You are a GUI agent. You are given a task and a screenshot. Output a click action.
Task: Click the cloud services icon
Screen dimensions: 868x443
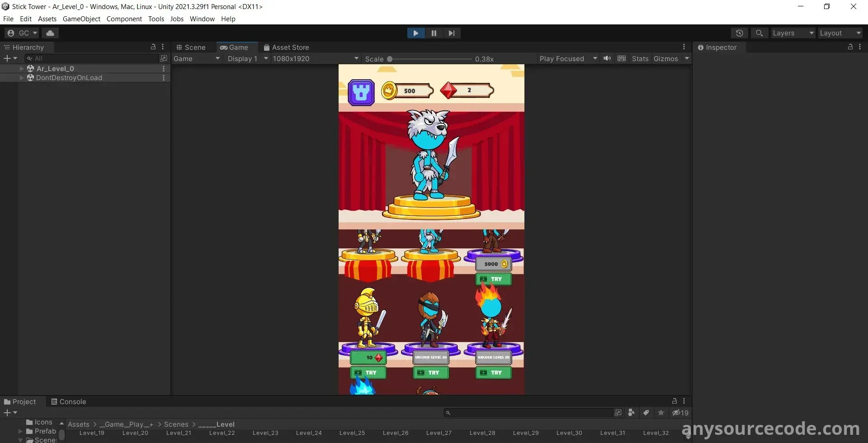(x=50, y=33)
